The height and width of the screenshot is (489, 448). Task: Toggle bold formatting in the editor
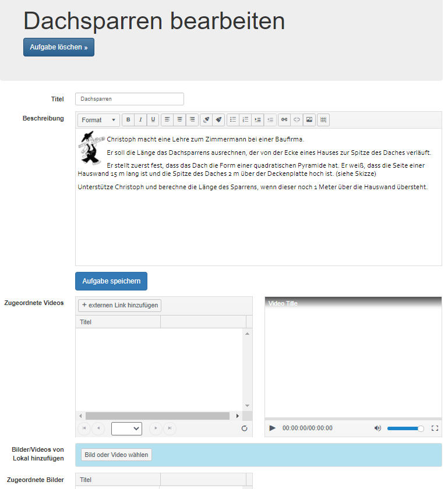(x=128, y=120)
